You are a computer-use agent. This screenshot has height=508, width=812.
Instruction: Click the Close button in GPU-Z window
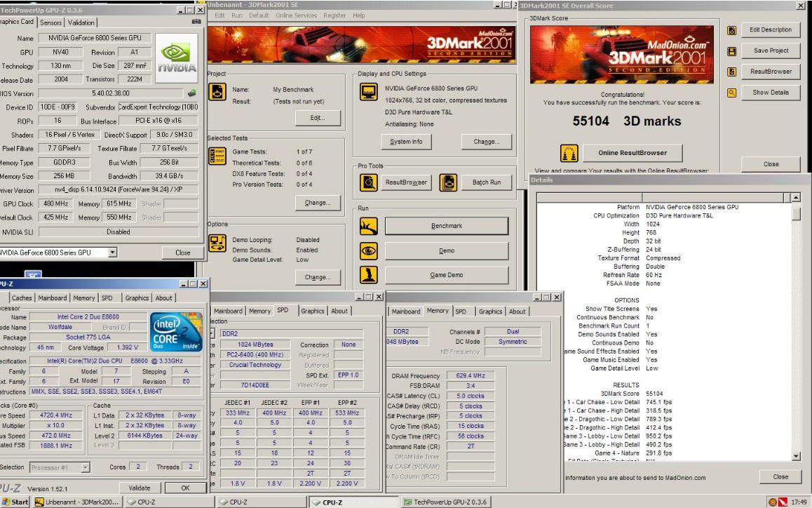[182, 253]
